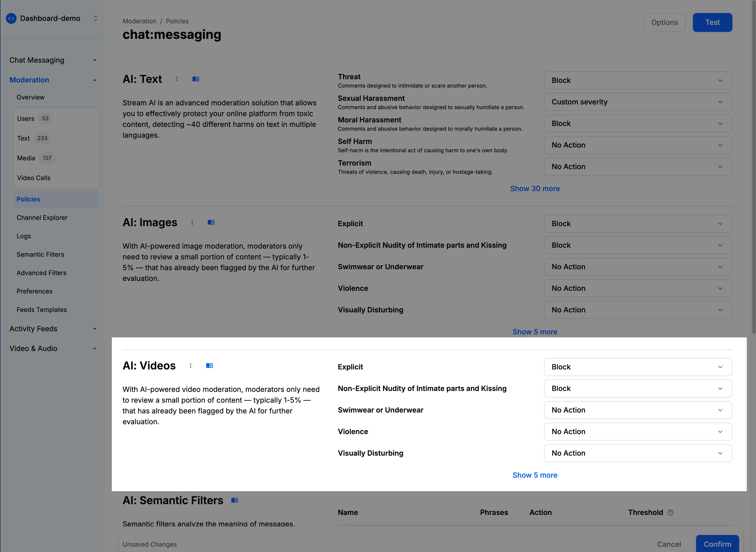
Task: Open the Sexual Harassment severity dropdown
Action: [x=637, y=102]
